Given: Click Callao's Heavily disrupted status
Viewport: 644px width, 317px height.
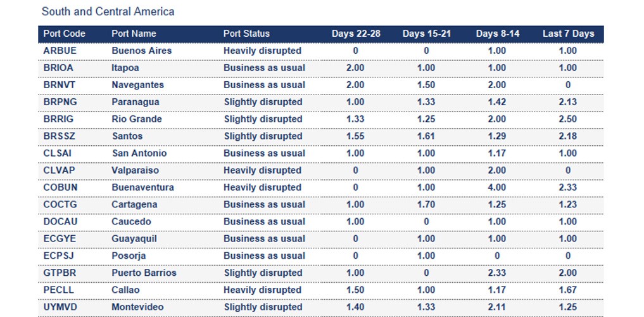Looking at the screenshot, I should (262, 290).
